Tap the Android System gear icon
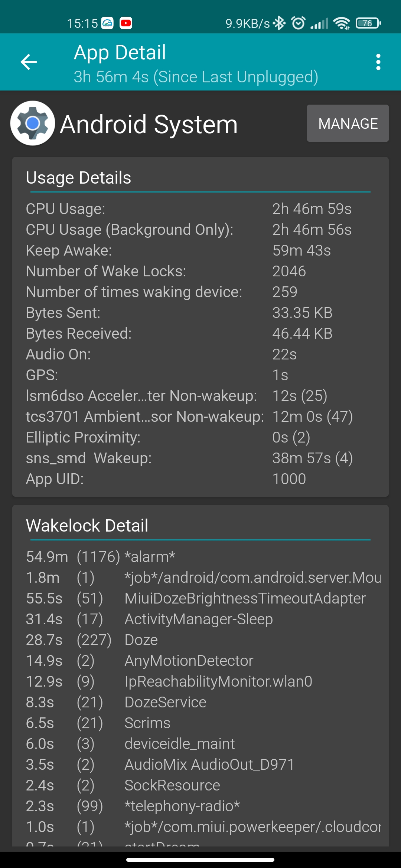This screenshot has width=401, height=868. 33,123
